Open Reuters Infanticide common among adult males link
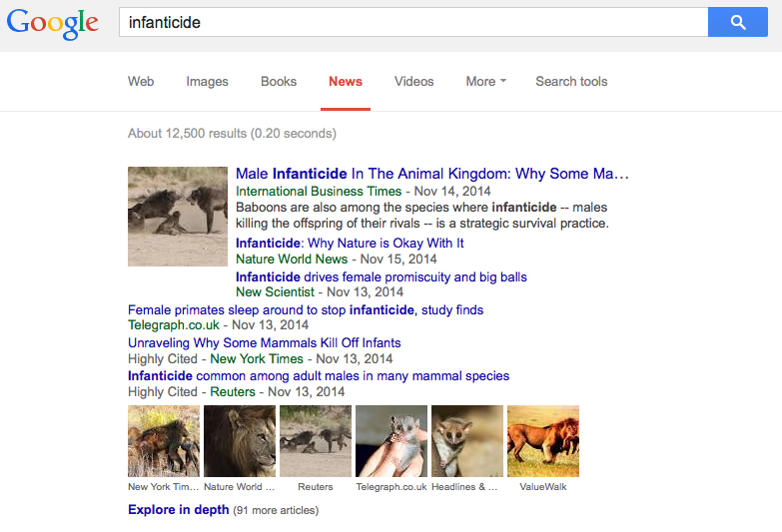The width and height of the screenshot is (782, 532). click(319, 375)
